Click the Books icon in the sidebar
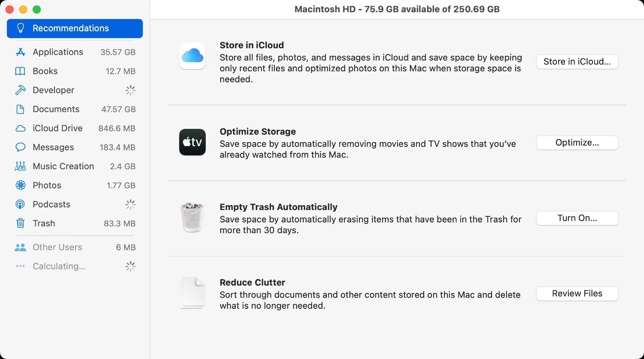644x359 pixels. pos(20,71)
